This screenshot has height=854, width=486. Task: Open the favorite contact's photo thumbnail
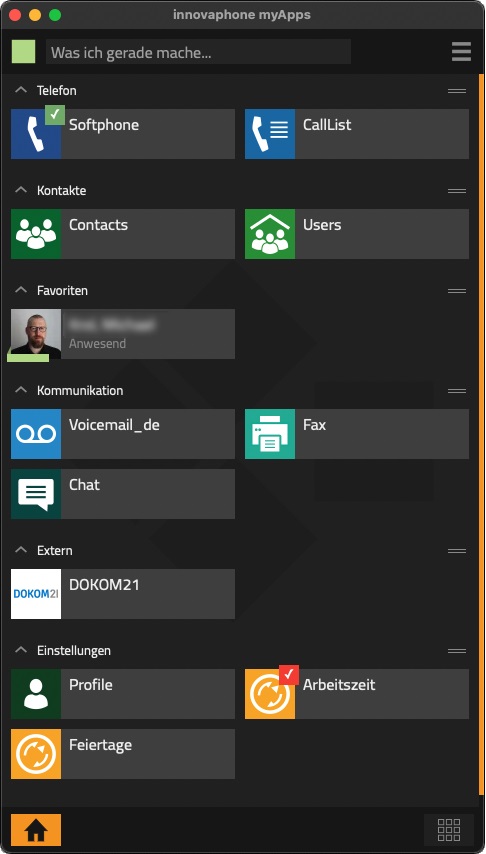pos(36,334)
